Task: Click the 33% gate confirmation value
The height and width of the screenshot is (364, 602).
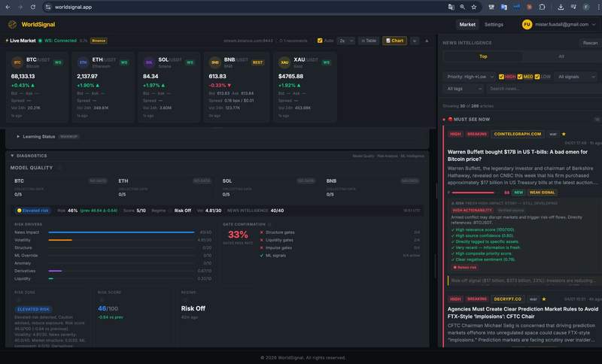Action: tap(238, 235)
